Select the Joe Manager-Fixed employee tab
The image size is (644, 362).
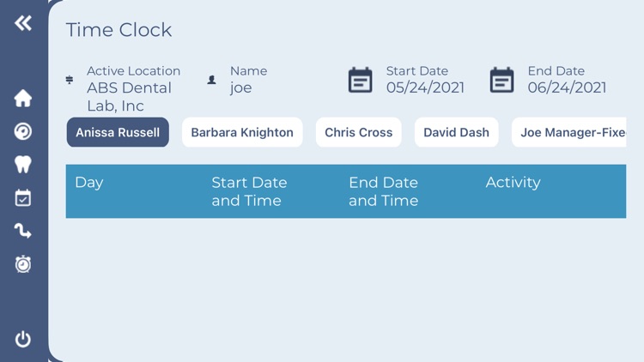(x=572, y=133)
